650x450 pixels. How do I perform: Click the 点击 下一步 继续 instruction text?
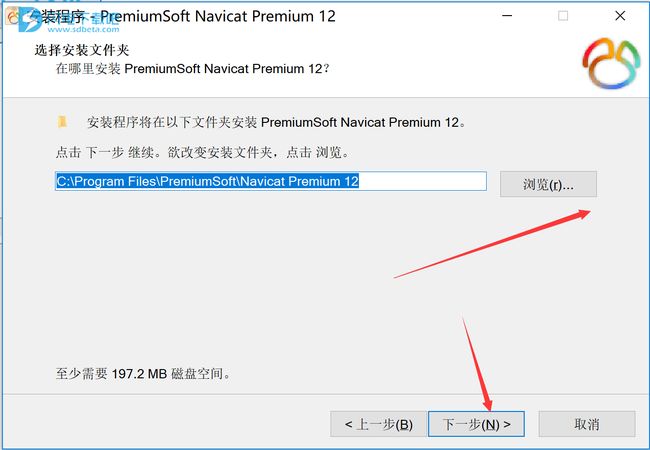point(203,152)
